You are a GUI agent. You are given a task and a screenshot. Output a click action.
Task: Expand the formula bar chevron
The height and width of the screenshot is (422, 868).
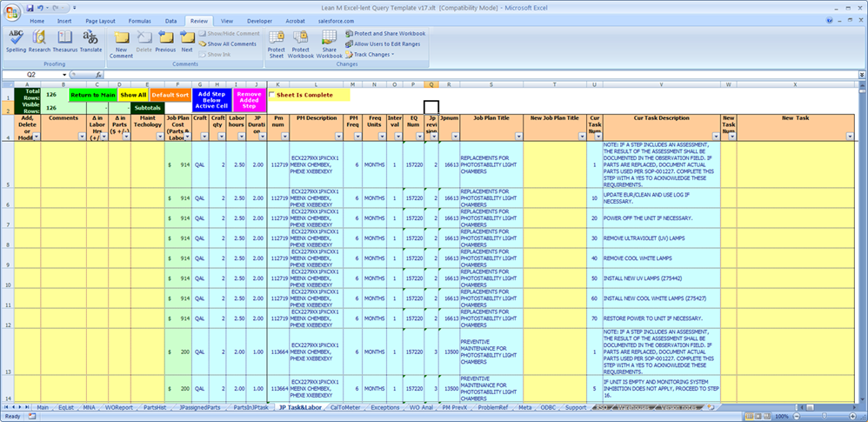pos(862,74)
